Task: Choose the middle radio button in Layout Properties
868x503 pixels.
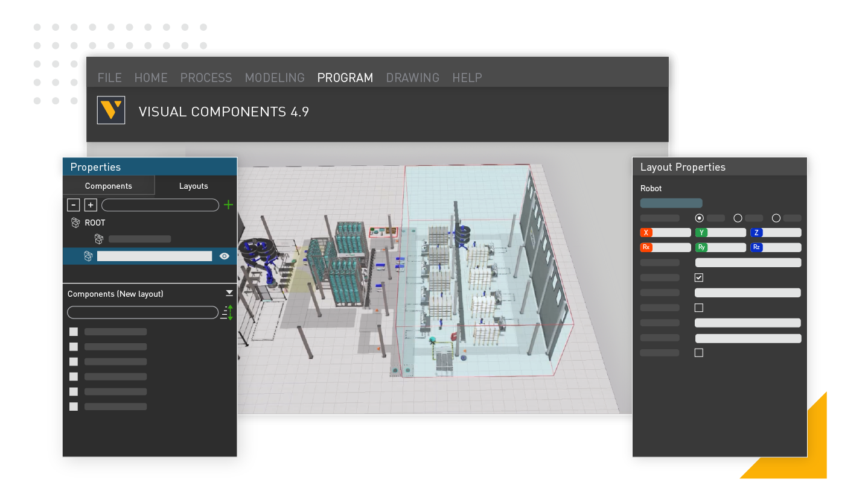Action: (x=738, y=218)
